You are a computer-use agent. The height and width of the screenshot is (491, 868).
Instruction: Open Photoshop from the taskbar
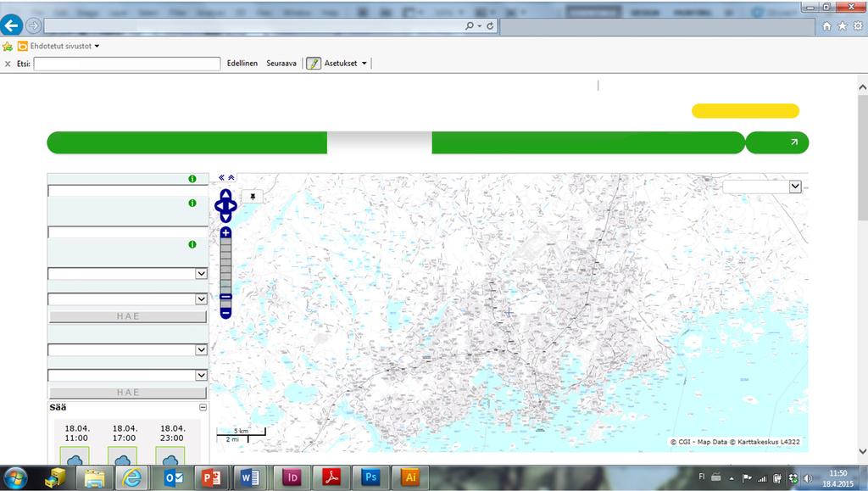(370, 478)
